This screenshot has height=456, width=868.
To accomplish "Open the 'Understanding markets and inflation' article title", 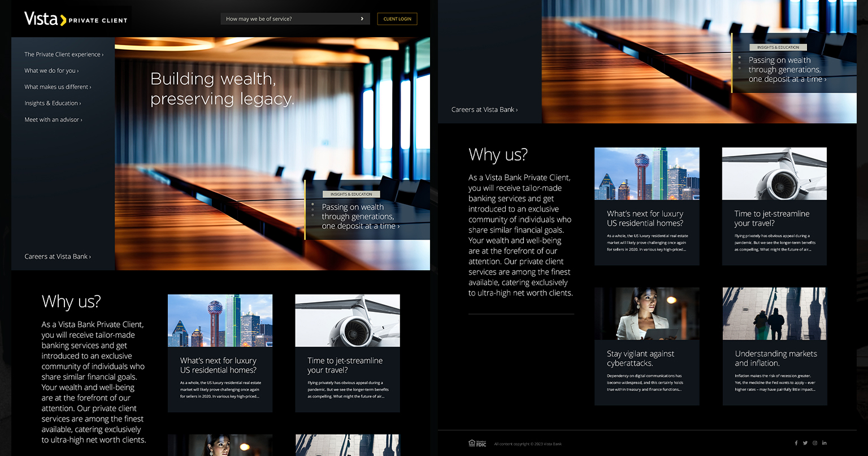I will (x=775, y=358).
